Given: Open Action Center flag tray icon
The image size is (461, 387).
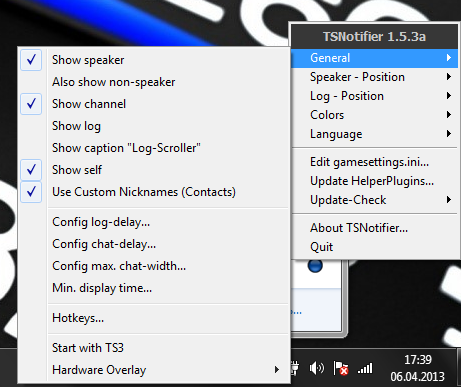Looking at the screenshot, I should (341, 368).
